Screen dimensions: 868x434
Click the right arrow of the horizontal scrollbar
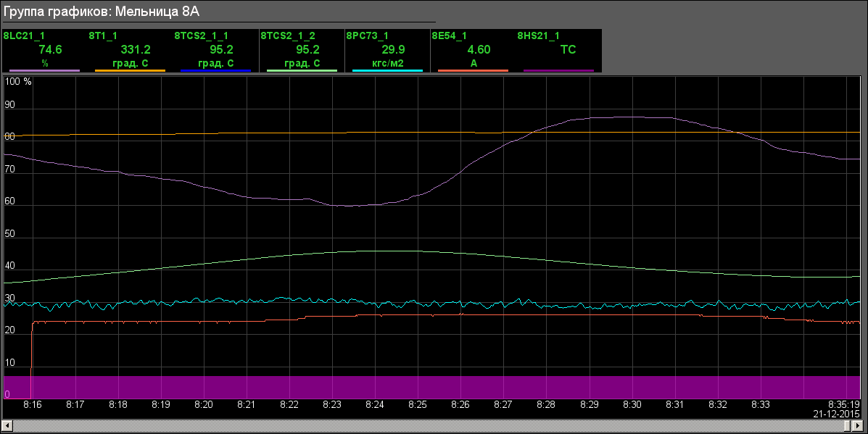click(x=860, y=424)
